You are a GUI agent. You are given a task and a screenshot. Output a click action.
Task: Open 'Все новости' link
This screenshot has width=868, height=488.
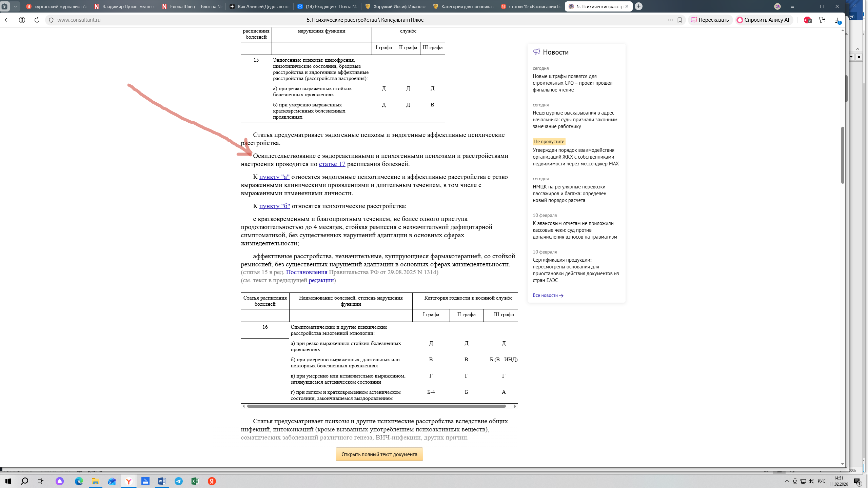(548, 295)
